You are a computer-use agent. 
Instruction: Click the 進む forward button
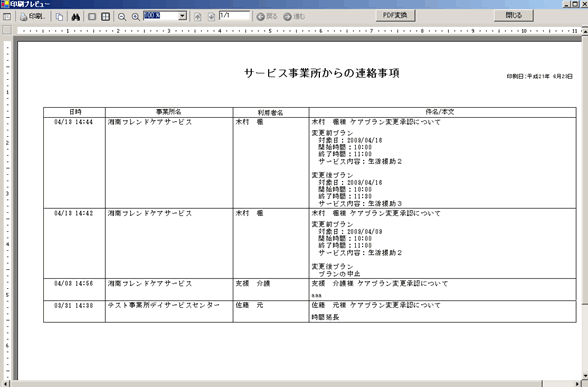coord(294,16)
